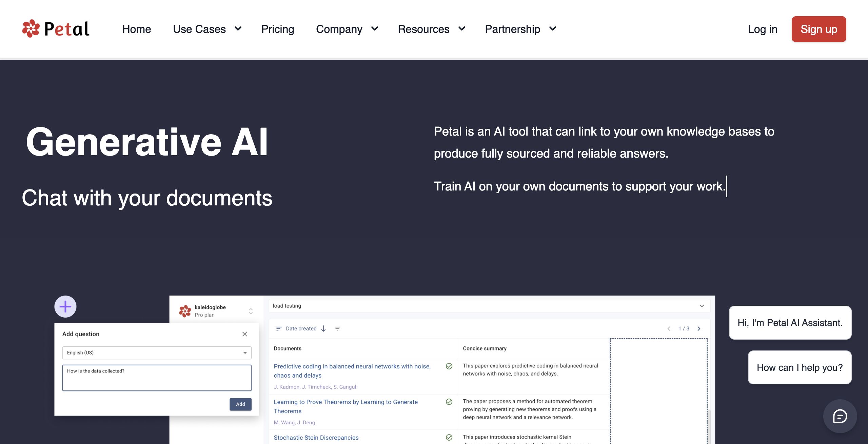
Task: Open the chat bubble widget icon
Action: 840,416
